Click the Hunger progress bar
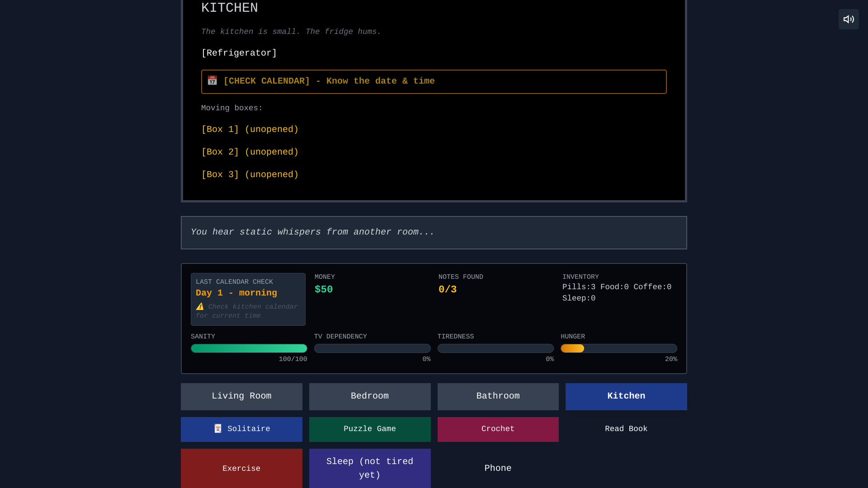 [x=619, y=348]
